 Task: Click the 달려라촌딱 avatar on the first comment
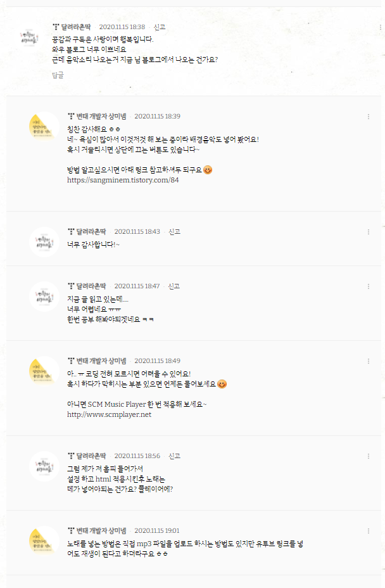[x=29, y=37]
